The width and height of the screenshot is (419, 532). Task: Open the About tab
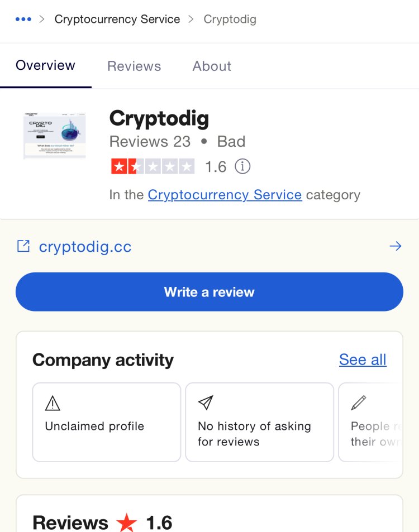pyautogui.click(x=212, y=66)
